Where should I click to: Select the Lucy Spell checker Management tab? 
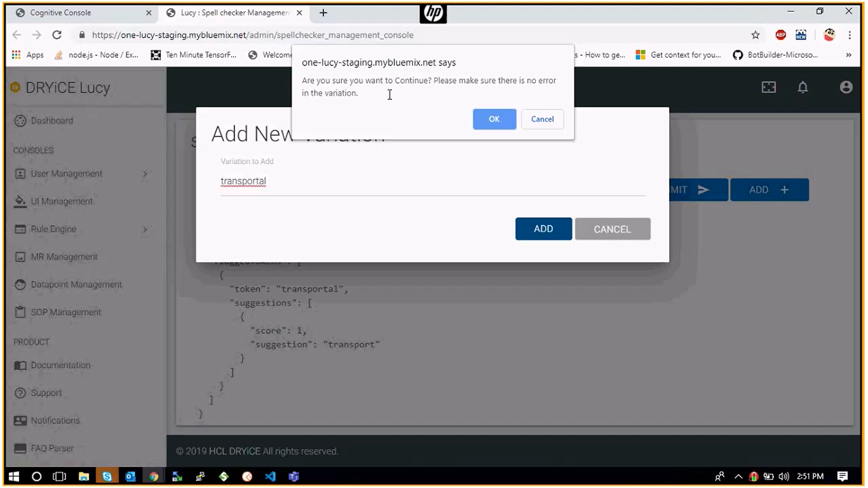234,13
